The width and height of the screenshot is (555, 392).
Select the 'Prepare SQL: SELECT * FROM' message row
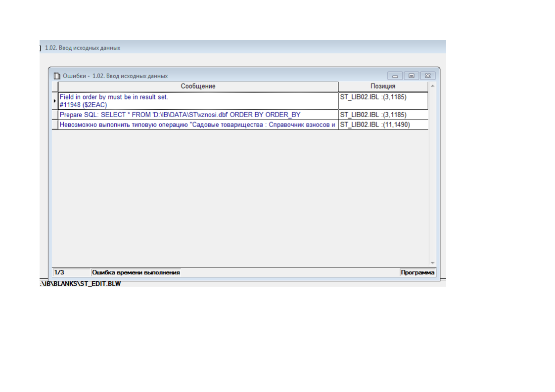[198, 115]
